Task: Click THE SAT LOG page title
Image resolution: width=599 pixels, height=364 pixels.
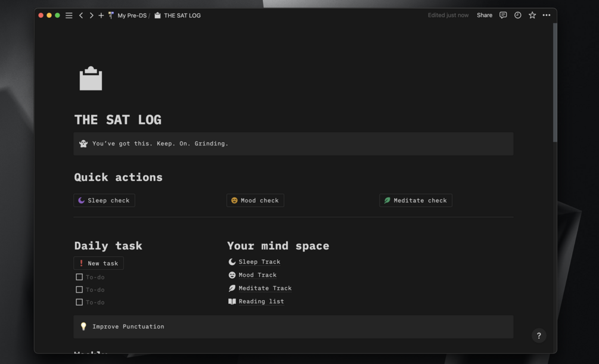Action: pos(117,120)
